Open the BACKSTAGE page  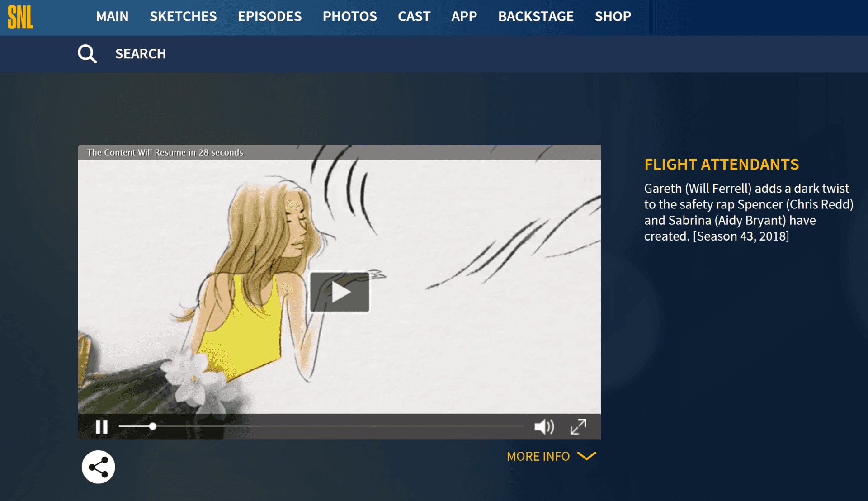click(x=536, y=16)
